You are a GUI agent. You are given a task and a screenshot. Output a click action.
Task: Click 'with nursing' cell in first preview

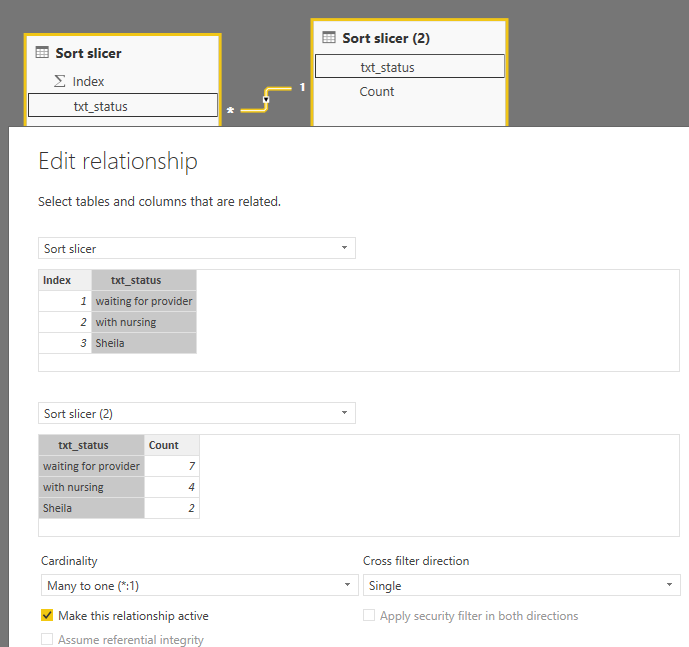[x=144, y=322]
